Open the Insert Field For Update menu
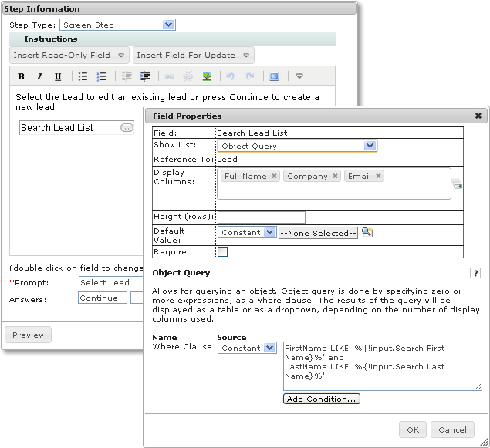This screenshot has width=490, height=448. (194, 56)
